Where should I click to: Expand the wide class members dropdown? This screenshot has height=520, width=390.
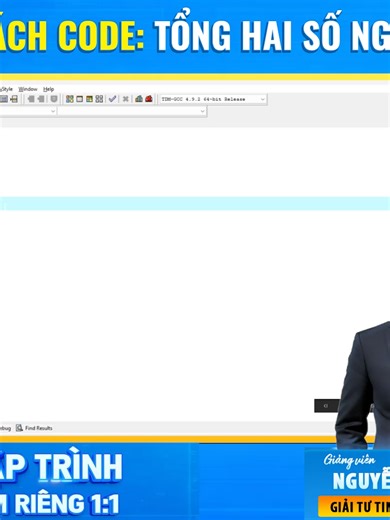132,111
